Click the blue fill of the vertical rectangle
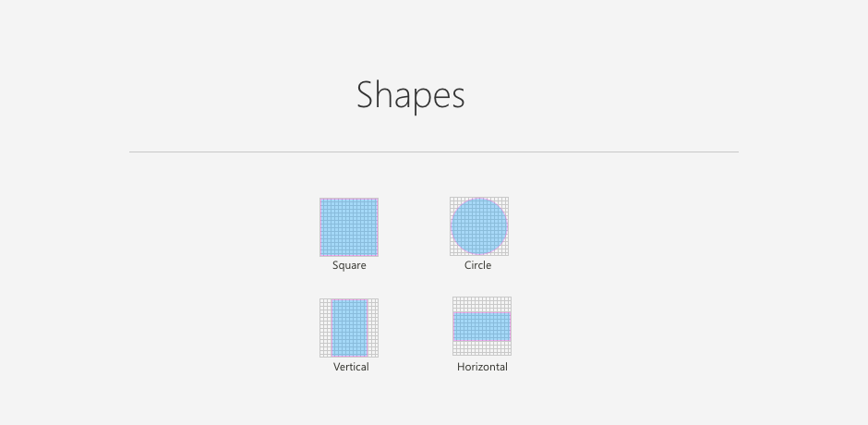 (x=349, y=328)
